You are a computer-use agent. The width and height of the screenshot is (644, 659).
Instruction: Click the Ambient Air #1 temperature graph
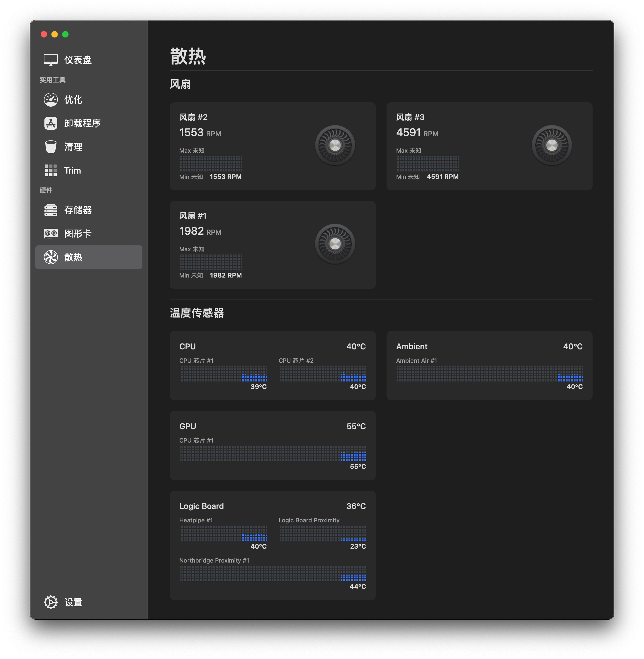click(490, 374)
